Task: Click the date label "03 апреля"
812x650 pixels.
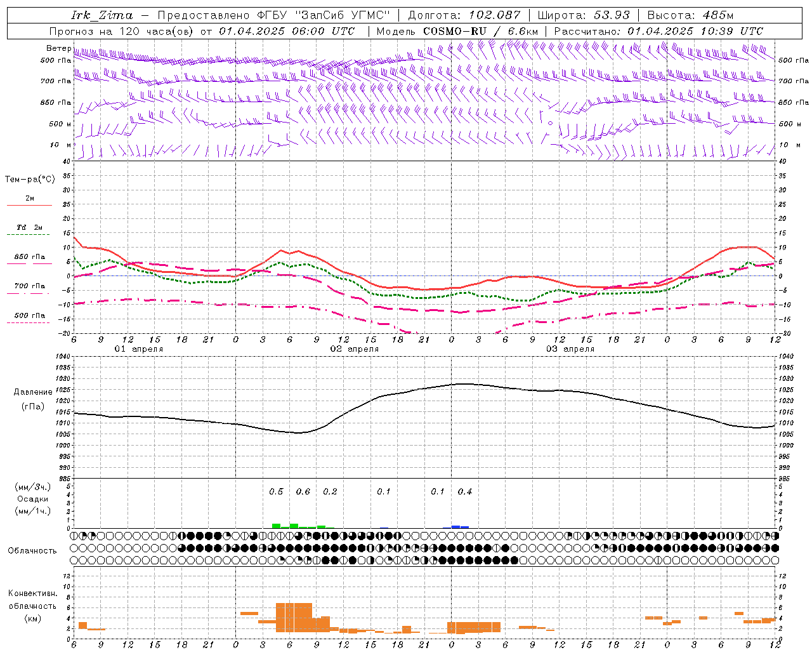Action: pyautogui.click(x=570, y=349)
